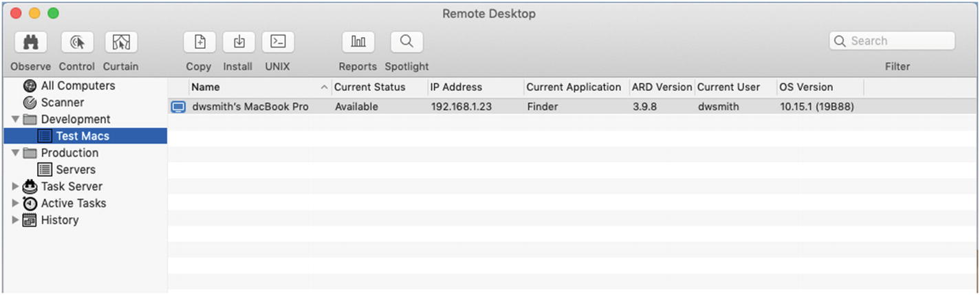Sort by the Name column header
Screen dimensions: 980x295
point(206,87)
